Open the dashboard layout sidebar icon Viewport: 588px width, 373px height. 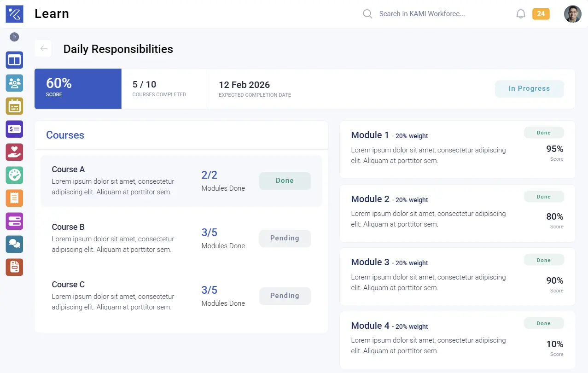(14, 60)
